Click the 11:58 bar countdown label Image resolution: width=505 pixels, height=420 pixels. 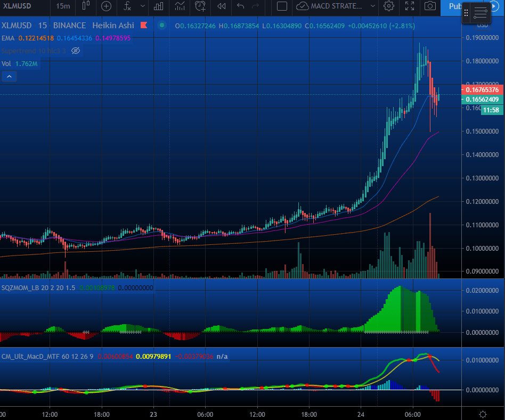491,110
